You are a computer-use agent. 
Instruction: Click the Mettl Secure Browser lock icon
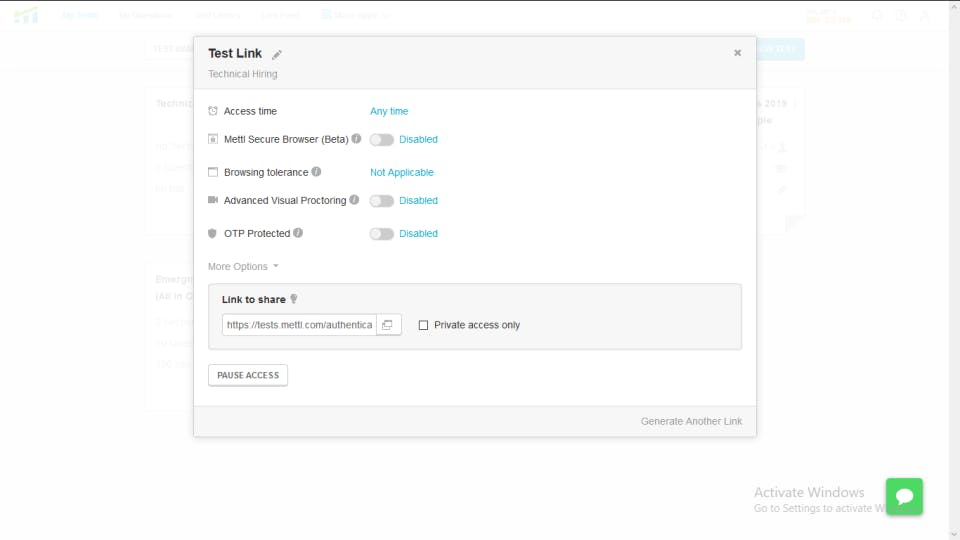coord(212,139)
